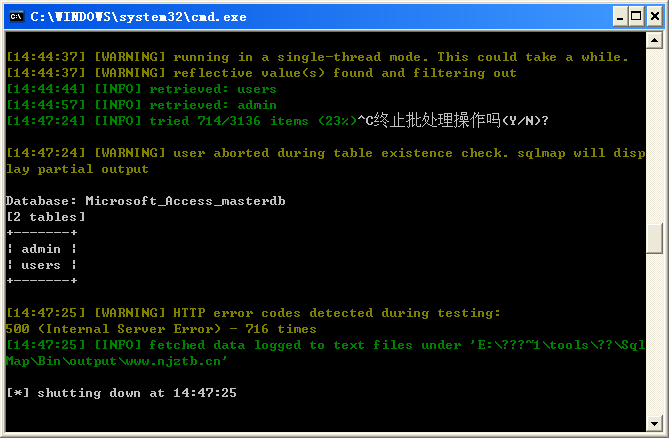
Task: Click the scrollbar up arrow
Action: pos(654,41)
